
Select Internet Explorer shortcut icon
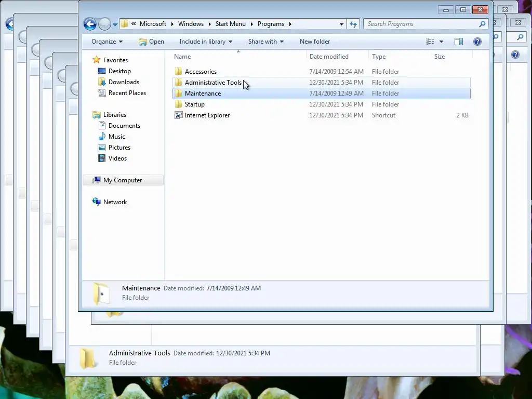tap(179, 115)
